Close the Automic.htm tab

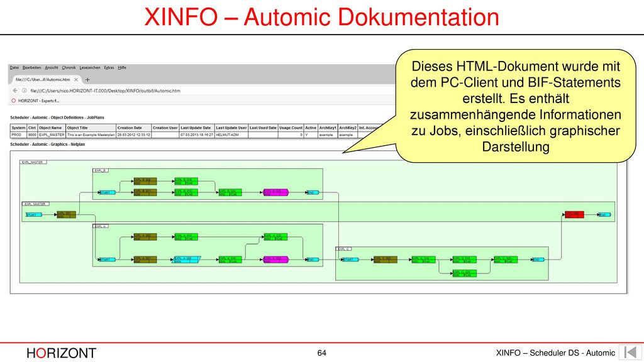pos(76,80)
